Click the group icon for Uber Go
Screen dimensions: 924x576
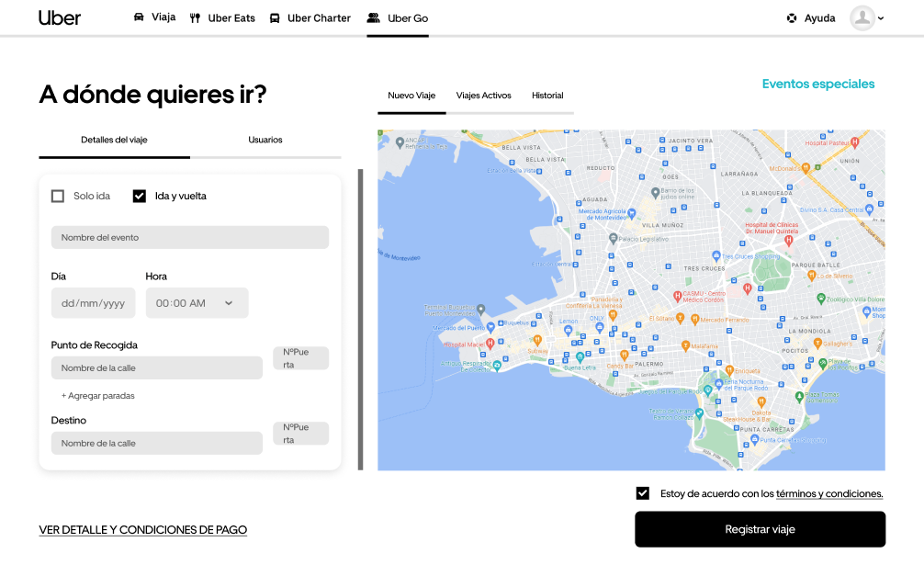(374, 17)
